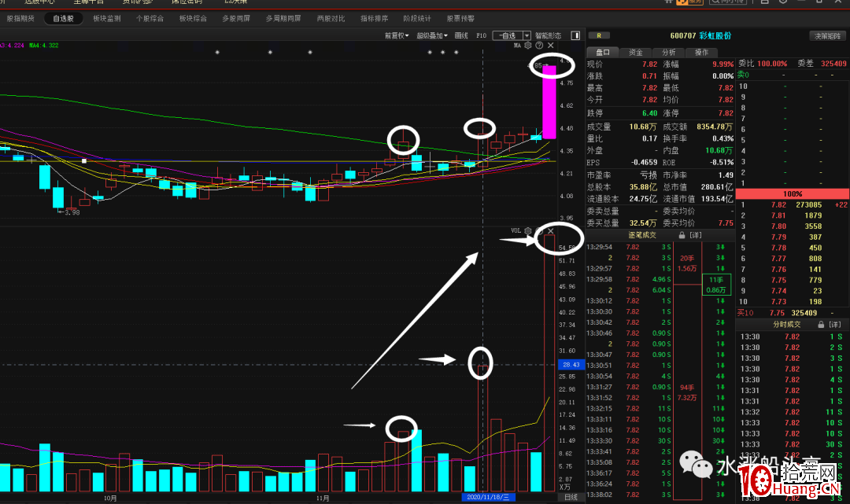
Task: Select the 自选股 tab
Action: coord(64,18)
